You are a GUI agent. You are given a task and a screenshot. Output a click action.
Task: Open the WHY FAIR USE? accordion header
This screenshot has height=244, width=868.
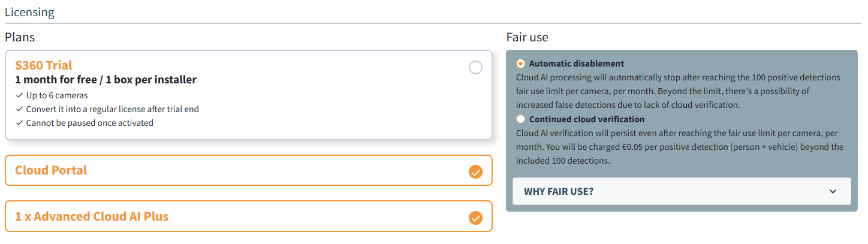pyautogui.click(x=682, y=191)
